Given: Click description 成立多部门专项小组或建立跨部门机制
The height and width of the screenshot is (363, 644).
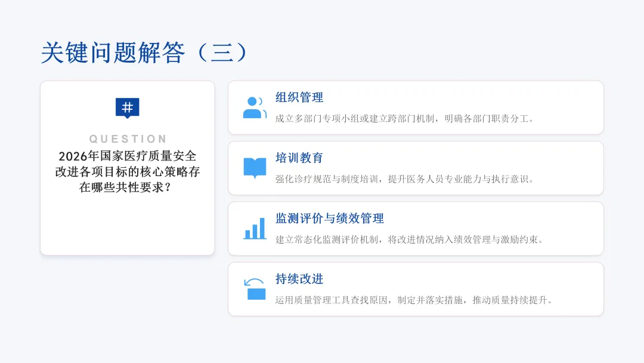Looking at the screenshot, I should click(357, 118).
